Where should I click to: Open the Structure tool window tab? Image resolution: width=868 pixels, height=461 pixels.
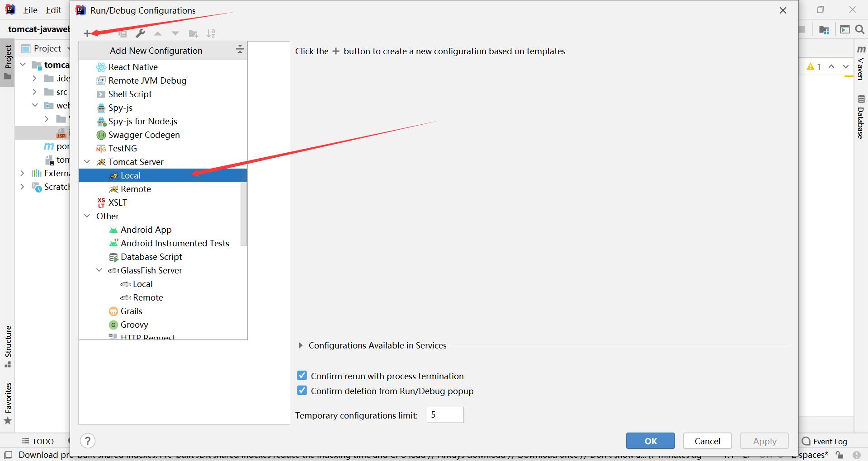point(8,346)
